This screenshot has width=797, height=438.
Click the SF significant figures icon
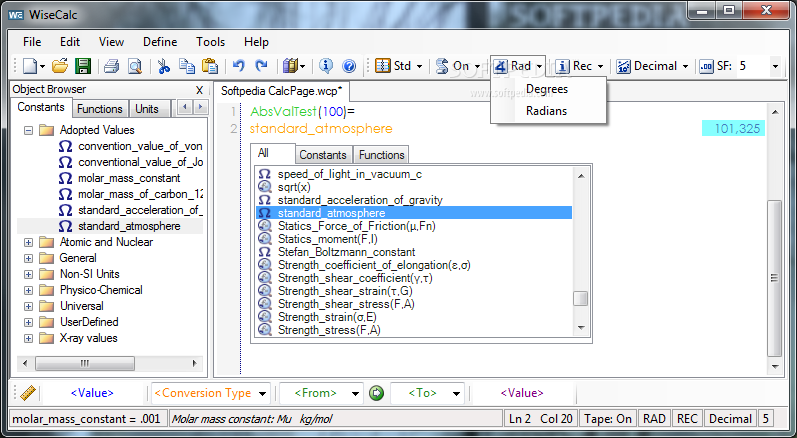click(707, 66)
